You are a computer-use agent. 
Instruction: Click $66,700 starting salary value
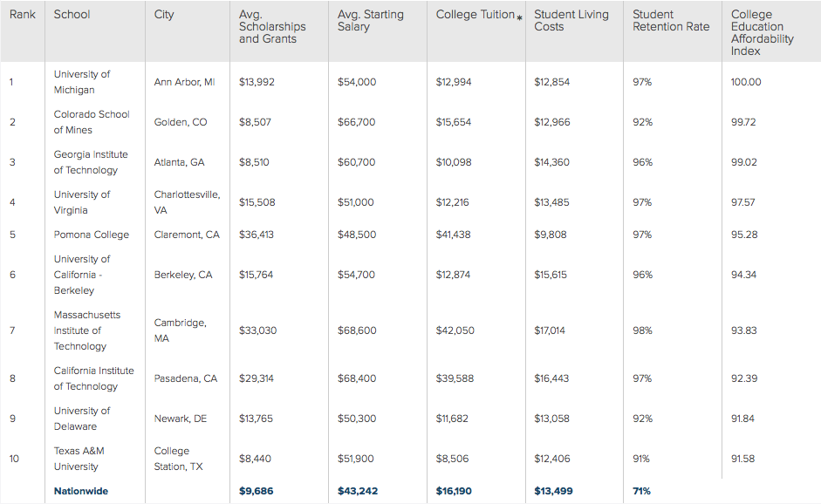[356, 122]
